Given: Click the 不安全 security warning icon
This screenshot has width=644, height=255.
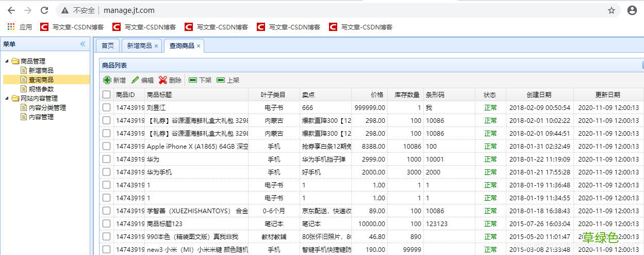Looking at the screenshot, I should [x=65, y=10].
